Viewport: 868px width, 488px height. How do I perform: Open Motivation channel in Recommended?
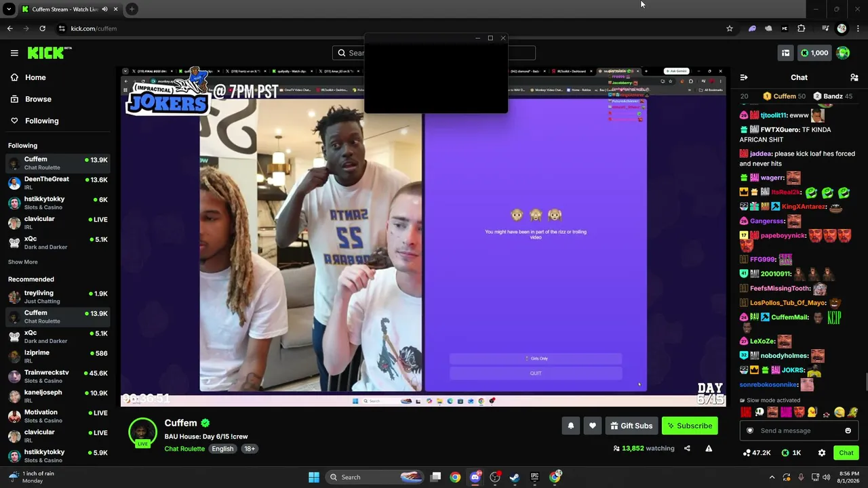pos(58,415)
